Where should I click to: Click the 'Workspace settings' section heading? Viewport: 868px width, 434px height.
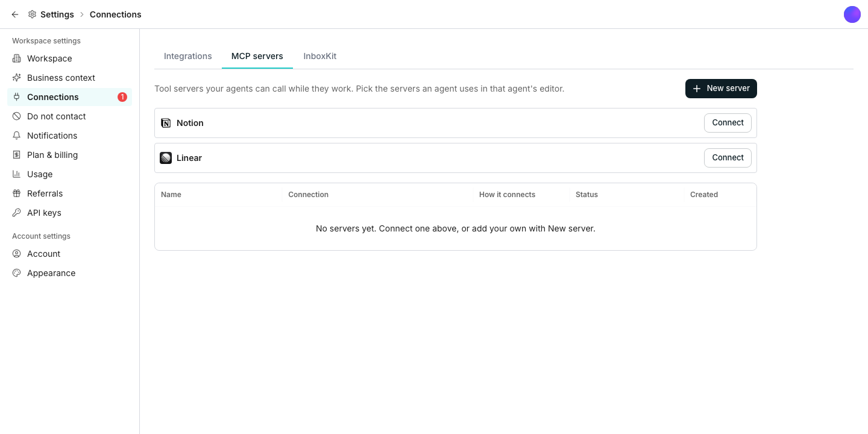coord(46,41)
